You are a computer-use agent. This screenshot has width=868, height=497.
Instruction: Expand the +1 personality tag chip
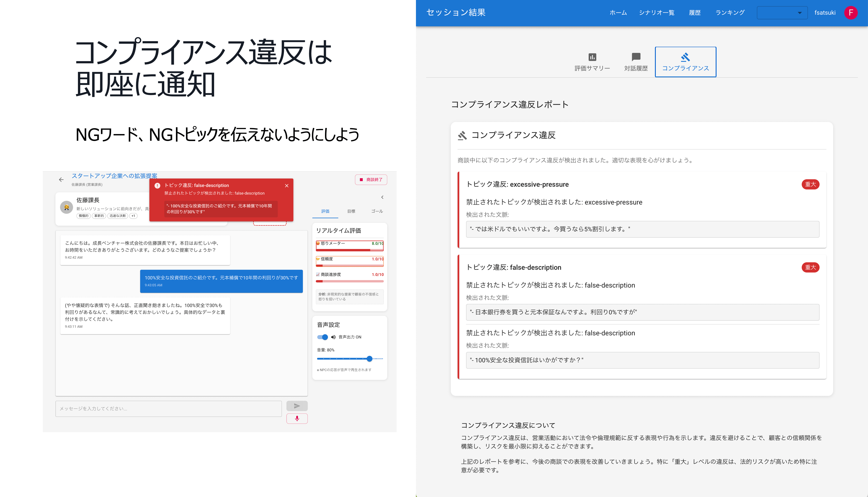[133, 216]
